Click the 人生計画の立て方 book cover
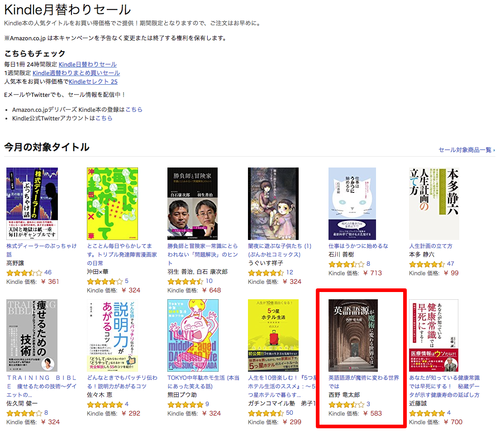Image resolution: width=500 pixels, height=431 pixels. [434, 203]
